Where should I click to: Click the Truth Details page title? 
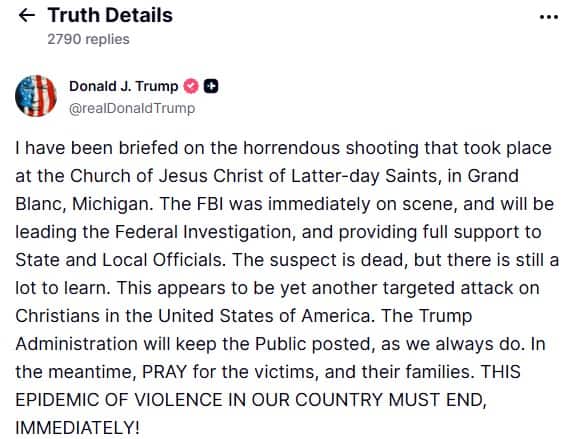click(110, 16)
